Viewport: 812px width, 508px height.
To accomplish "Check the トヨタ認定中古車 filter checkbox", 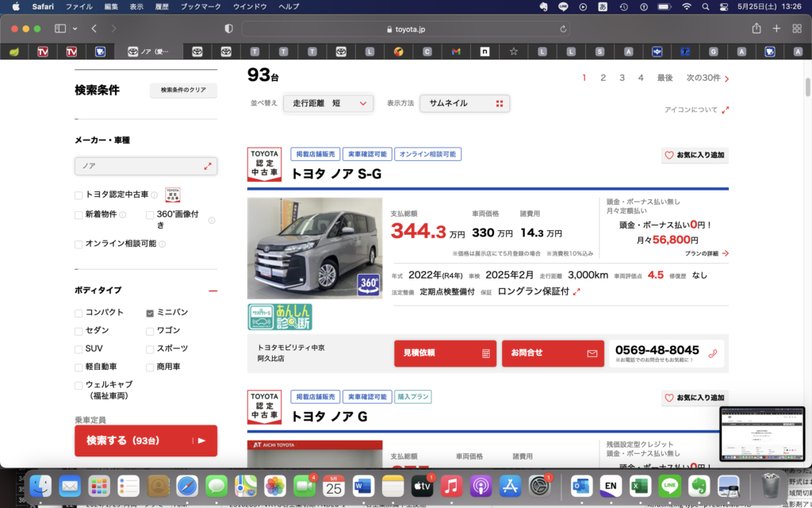I will point(78,194).
